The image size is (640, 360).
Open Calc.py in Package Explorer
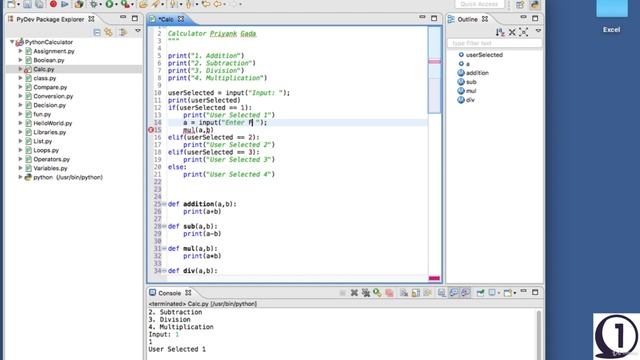coord(44,69)
